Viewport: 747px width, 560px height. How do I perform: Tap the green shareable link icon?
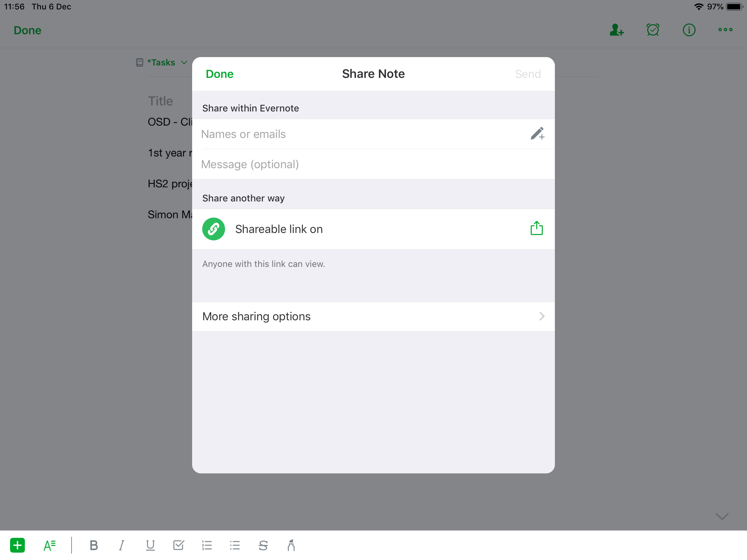[x=213, y=229]
